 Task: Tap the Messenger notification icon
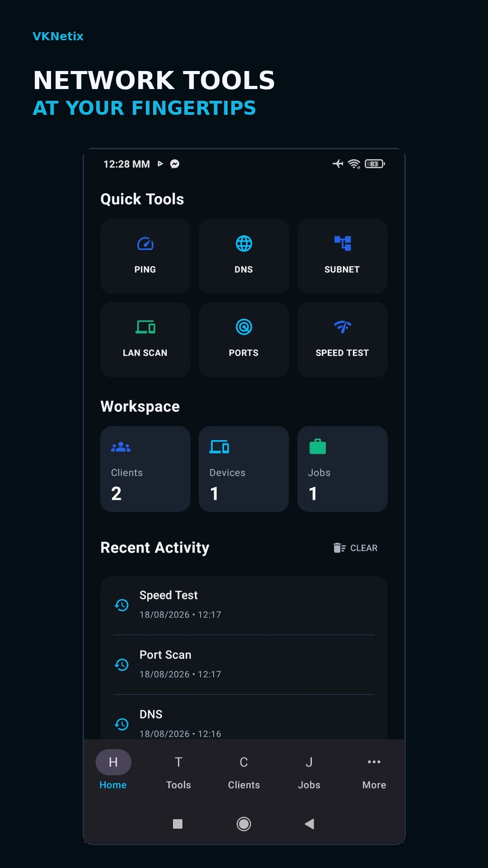pyautogui.click(x=174, y=164)
